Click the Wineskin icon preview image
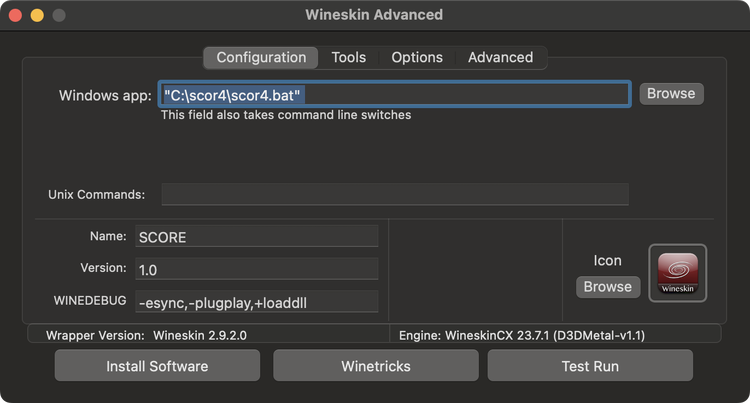The height and width of the screenshot is (403, 750). click(x=678, y=273)
